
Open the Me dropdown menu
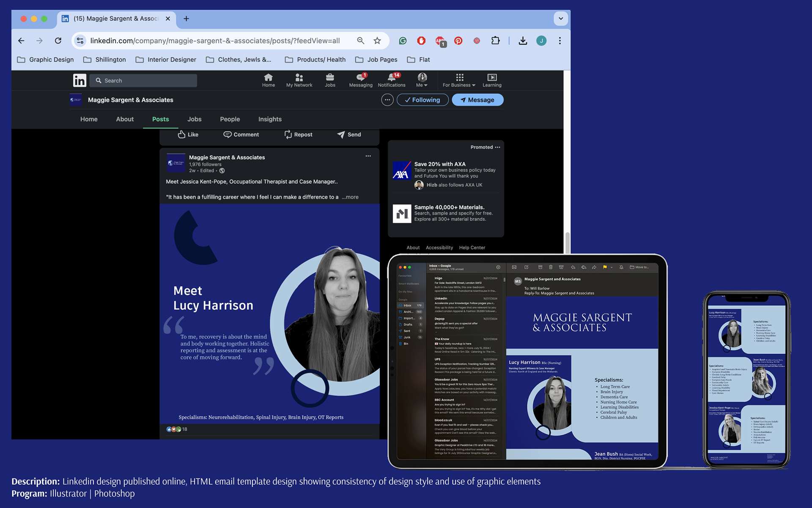tap(422, 80)
